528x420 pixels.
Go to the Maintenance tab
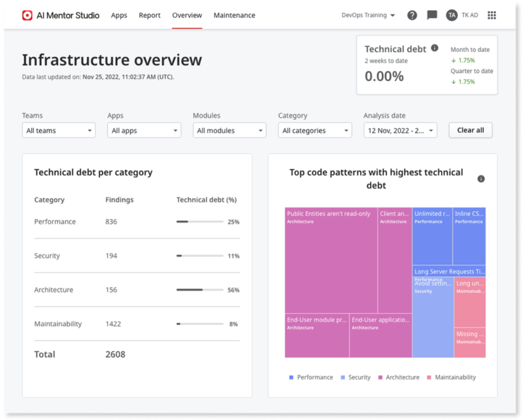point(234,15)
